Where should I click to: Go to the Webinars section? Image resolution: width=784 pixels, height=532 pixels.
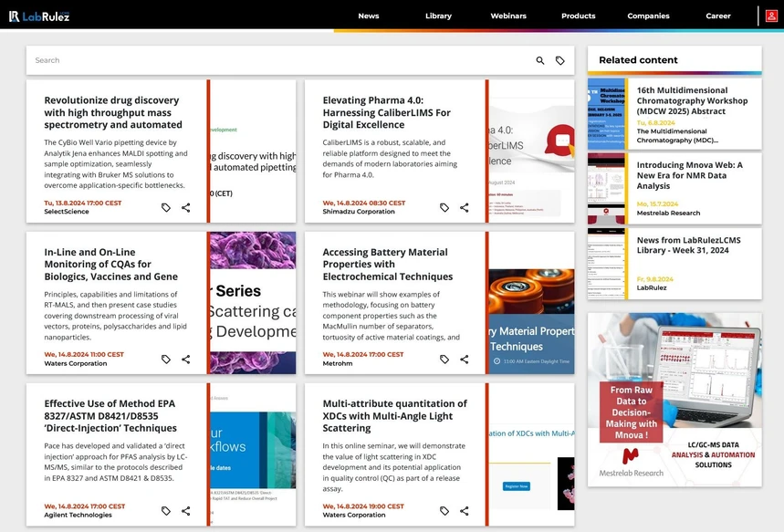click(508, 16)
